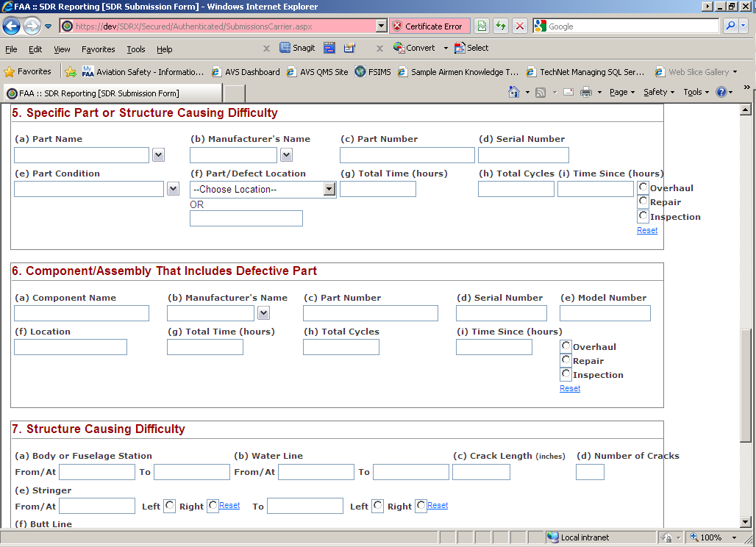Viewport: 756px width, 547px height.
Task: Click the Crack Length input field
Action: [481, 472]
